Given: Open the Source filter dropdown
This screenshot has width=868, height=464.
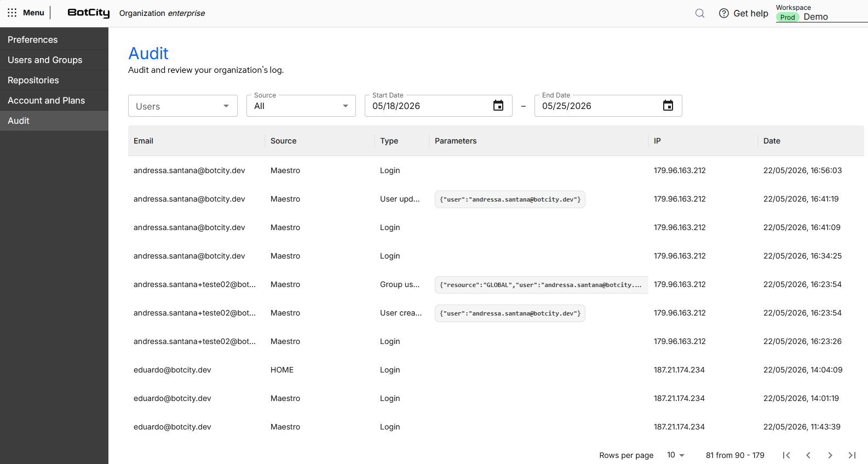Looking at the screenshot, I should pos(301,106).
